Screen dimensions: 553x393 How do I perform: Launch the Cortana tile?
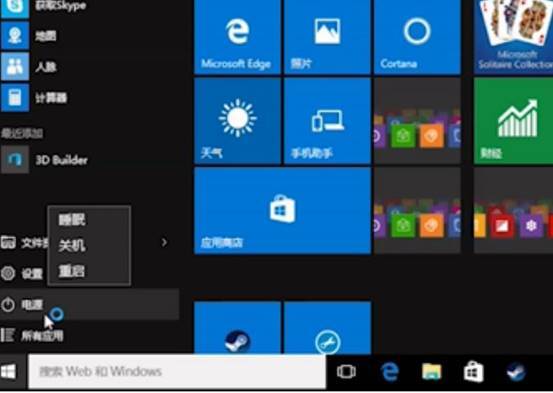417,37
